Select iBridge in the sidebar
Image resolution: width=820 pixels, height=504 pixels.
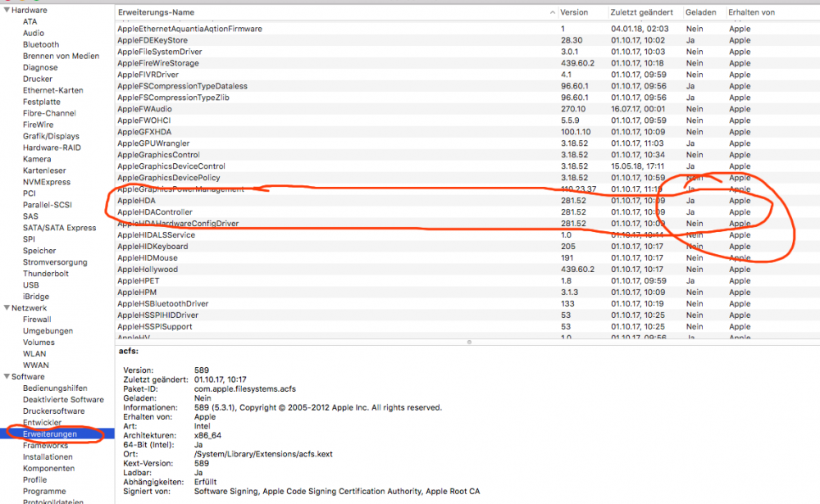click(35, 297)
